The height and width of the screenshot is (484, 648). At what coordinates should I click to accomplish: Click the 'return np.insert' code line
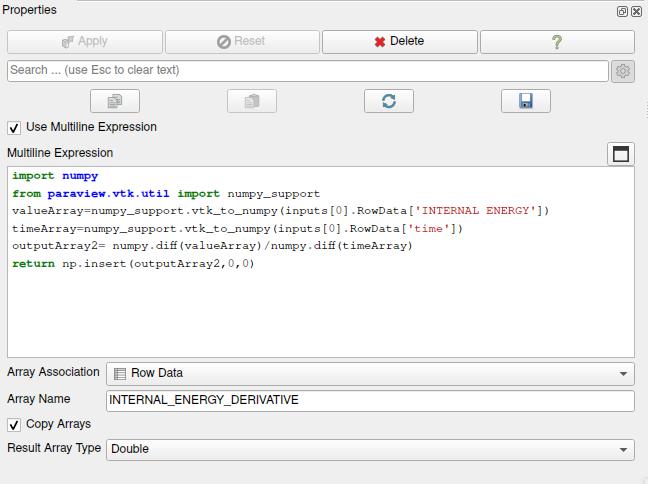point(133,264)
